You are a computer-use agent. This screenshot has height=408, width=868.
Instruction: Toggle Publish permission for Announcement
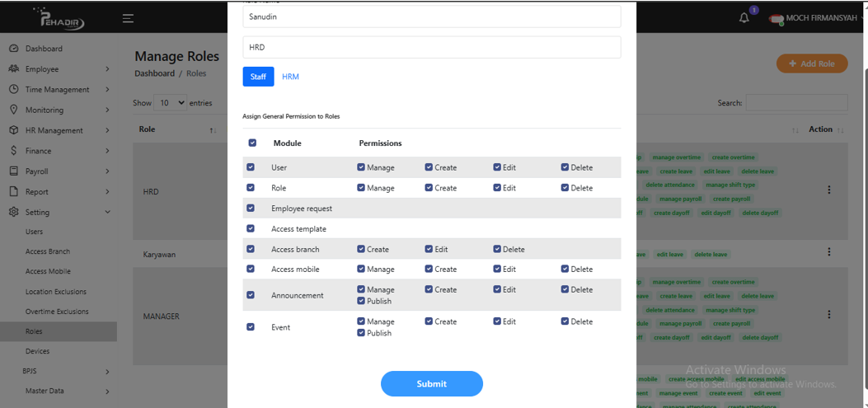coord(361,301)
